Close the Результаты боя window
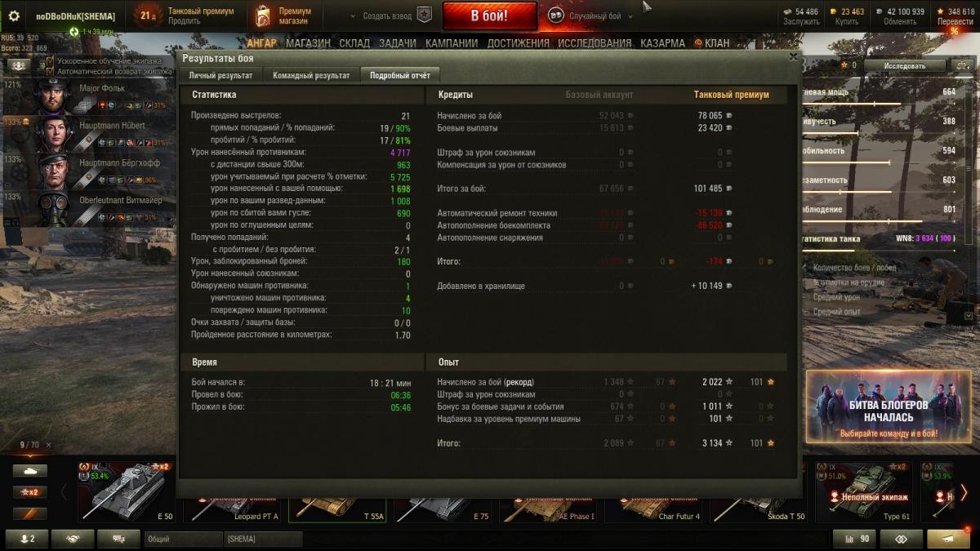980x551 pixels. pyautogui.click(x=792, y=57)
